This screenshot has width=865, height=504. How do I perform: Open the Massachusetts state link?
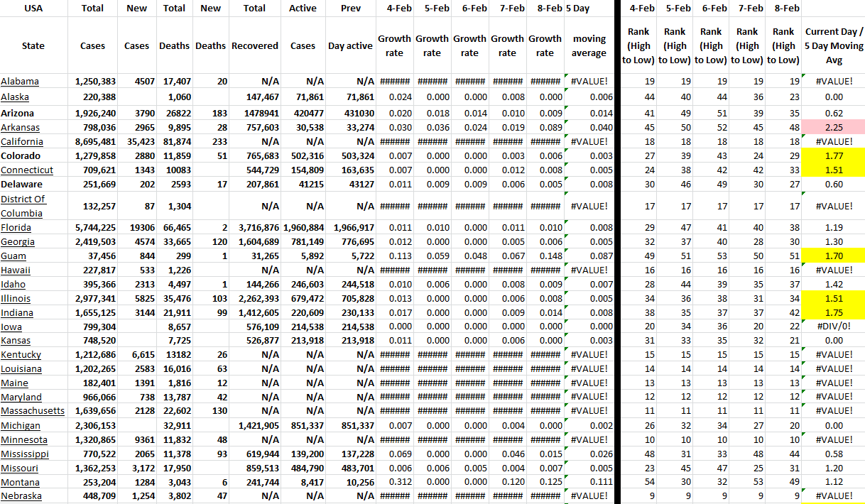coord(33,411)
